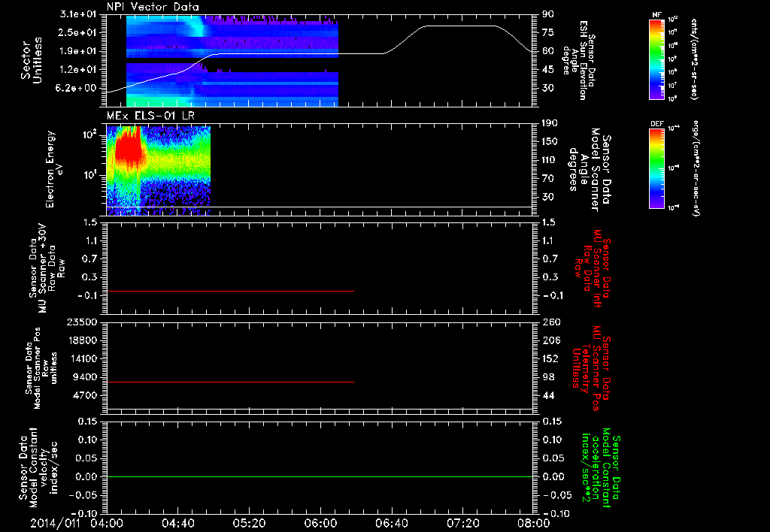Select the '98' telemetry tick value
The height and width of the screenshot is (532, 770).
(x=548, y=377)
